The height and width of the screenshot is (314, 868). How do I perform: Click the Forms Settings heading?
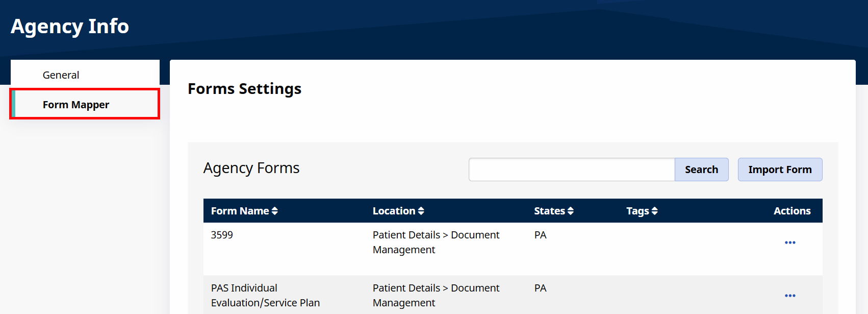tap(244, 89)
